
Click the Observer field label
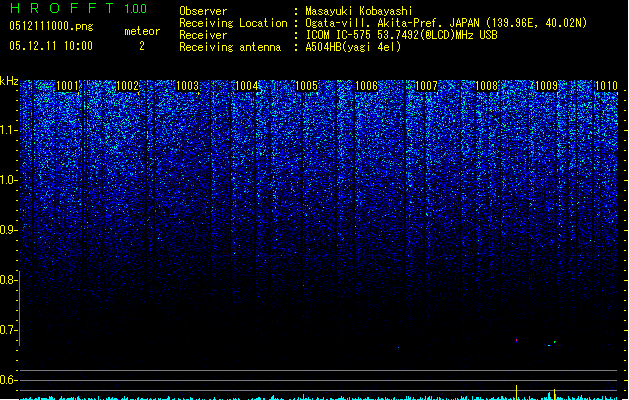203,11
